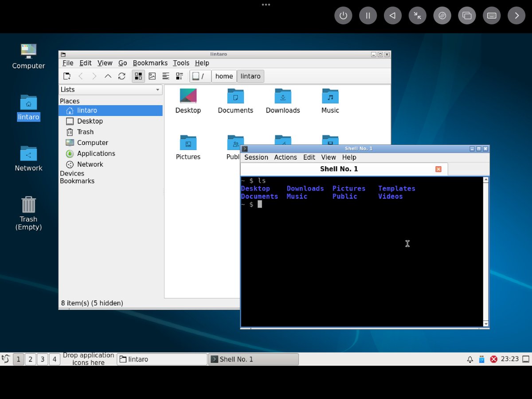Viewport: 532px width, 399px height.
Task: Click the removable media icon in the tray
Action: point(482,359)
